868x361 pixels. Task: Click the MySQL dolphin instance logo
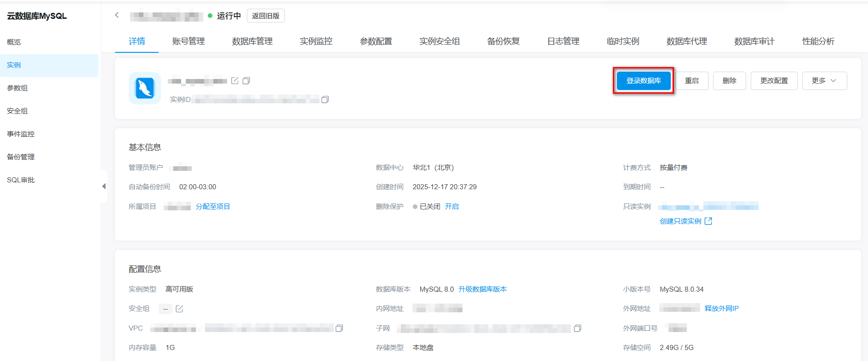[x=145, y=88]
